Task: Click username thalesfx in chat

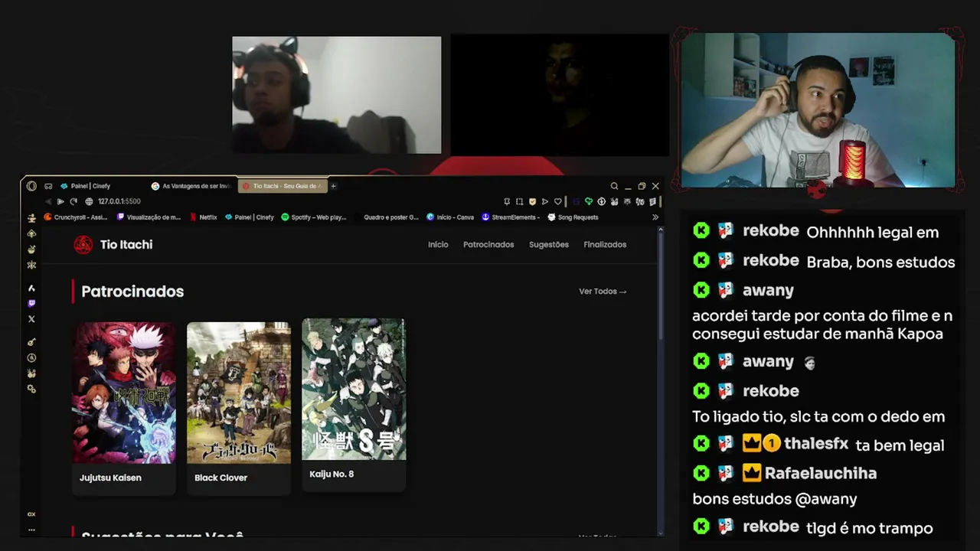Action: [816, 444]
